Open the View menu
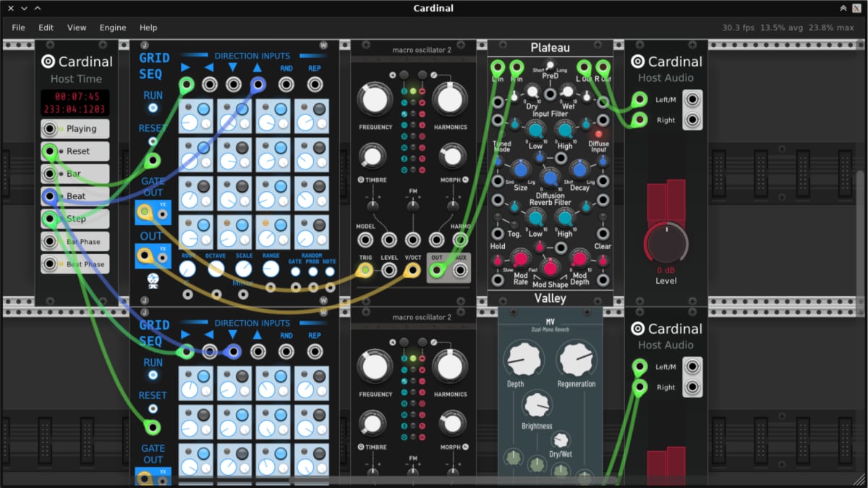The image size is (868, 488). (x=77, y=28)
